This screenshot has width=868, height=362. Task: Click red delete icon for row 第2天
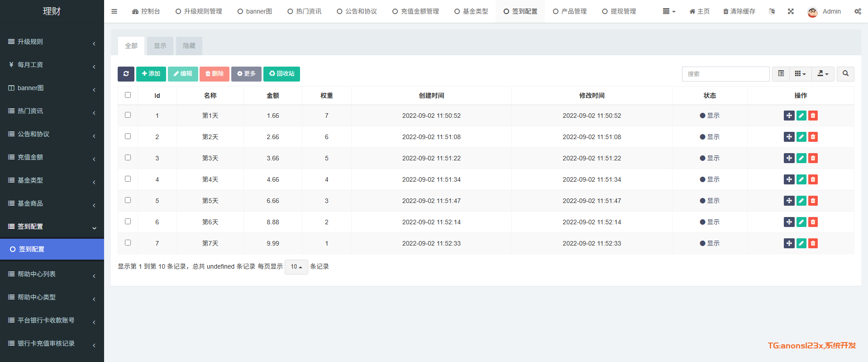tap(813, 137)
